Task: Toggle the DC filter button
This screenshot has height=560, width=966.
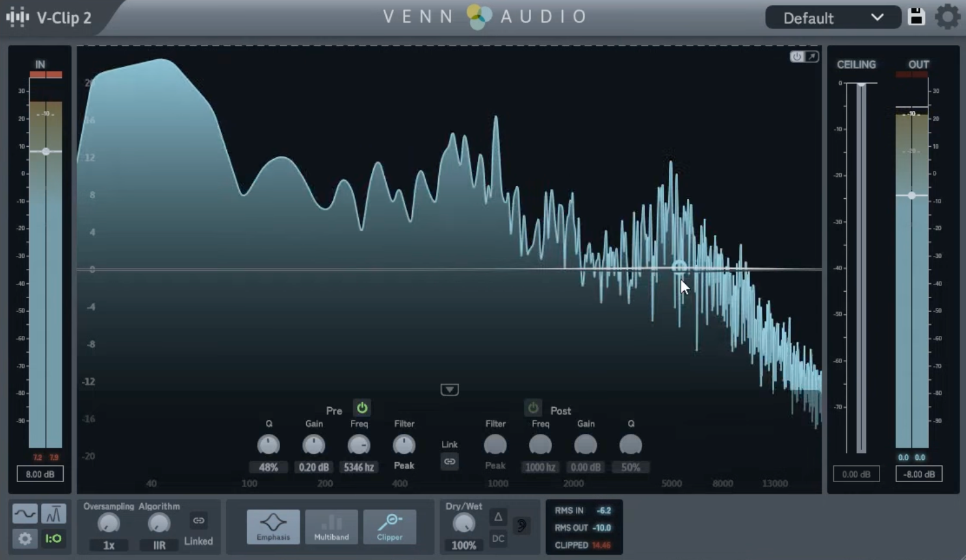Action: click(498, 539)
